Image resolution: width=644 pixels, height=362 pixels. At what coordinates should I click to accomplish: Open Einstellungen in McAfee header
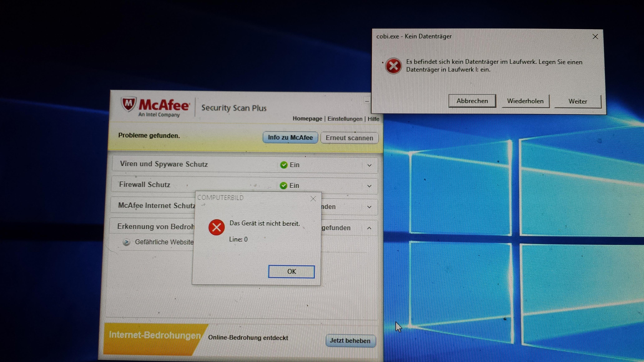point(345,119)
